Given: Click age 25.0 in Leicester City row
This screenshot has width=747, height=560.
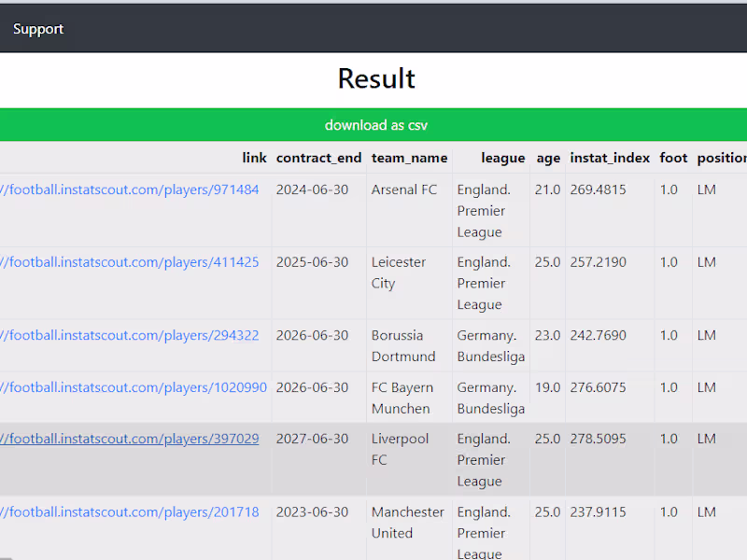Looking at the screenshot, I should click(547, 262).
